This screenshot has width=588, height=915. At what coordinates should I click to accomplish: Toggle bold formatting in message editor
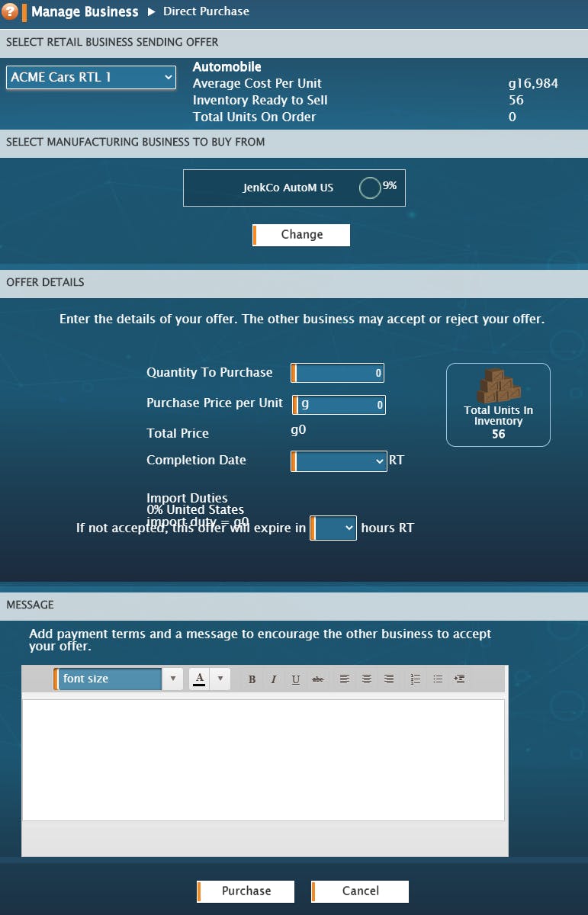252,679
